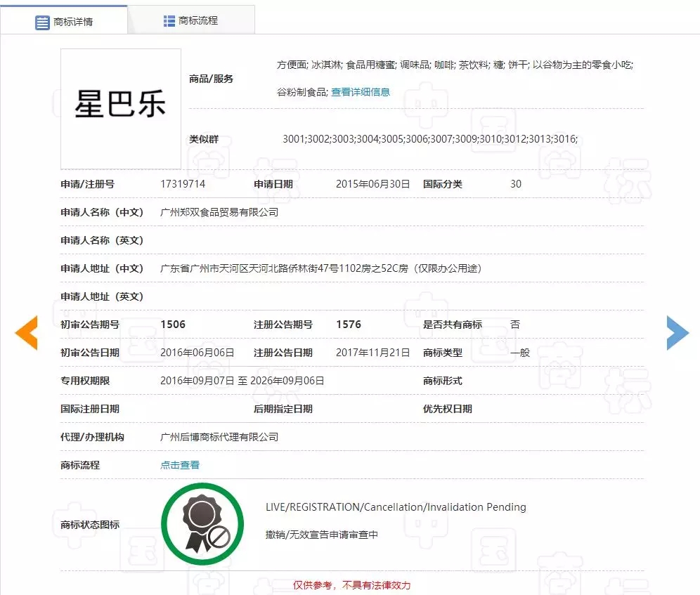Click the 优先权日期 label
The width and height of the screenshot is (700, 595).
point(447,409)
